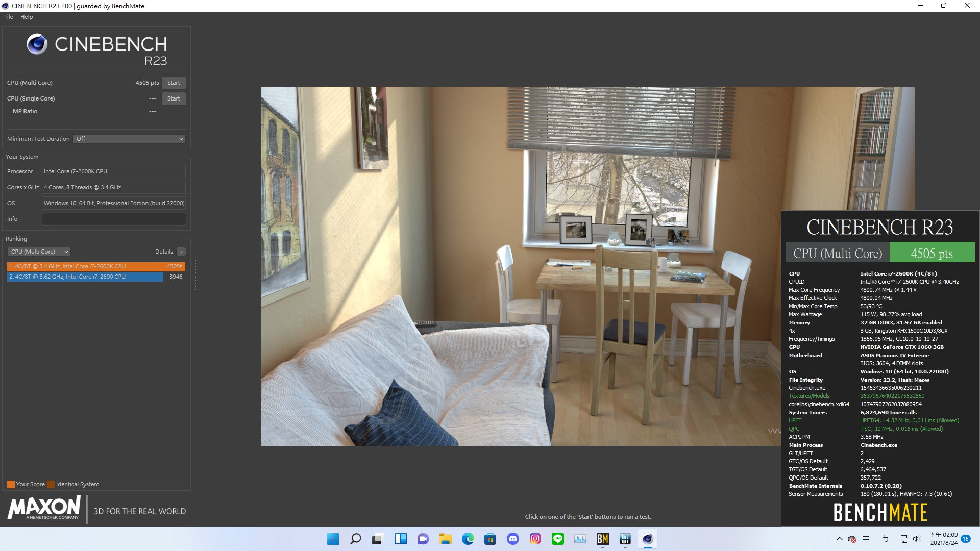Open notification badge showing 16

click(966, 539)
